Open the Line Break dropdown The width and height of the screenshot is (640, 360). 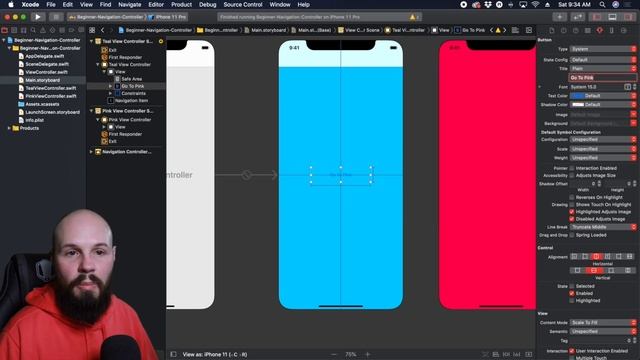click(x=603, y=227)
